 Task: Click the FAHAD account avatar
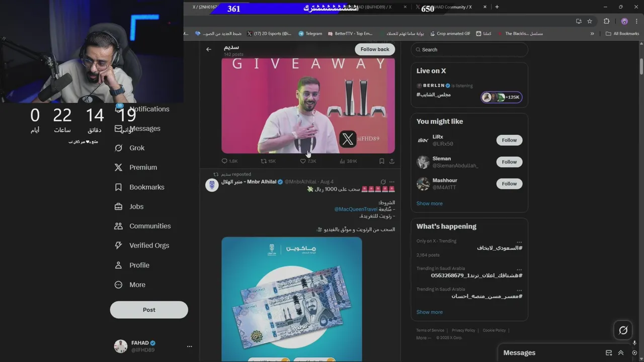coord(121,346)
